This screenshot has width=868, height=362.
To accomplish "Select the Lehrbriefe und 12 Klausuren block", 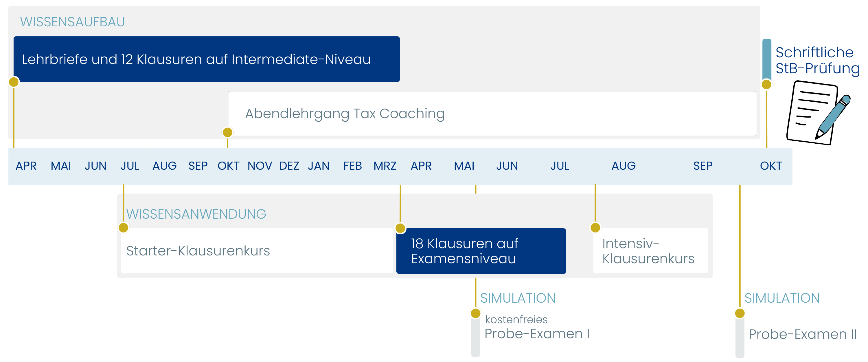I will pyautogui.click(x=207, y=59).
